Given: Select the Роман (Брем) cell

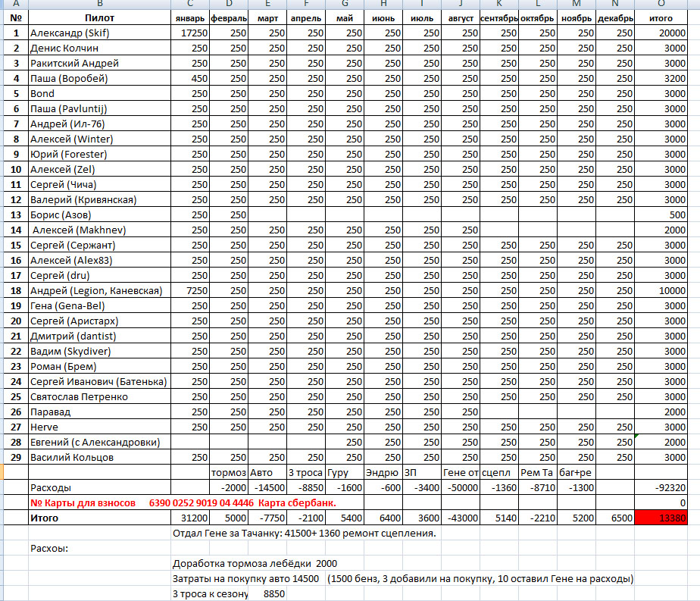Looking at the screenshot, I should pyautogui.click(x=99, y=367).
